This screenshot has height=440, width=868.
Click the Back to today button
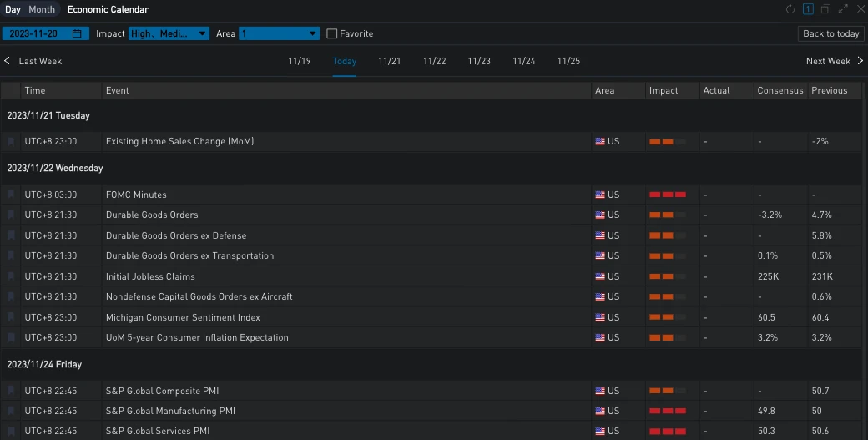point(830,34)
